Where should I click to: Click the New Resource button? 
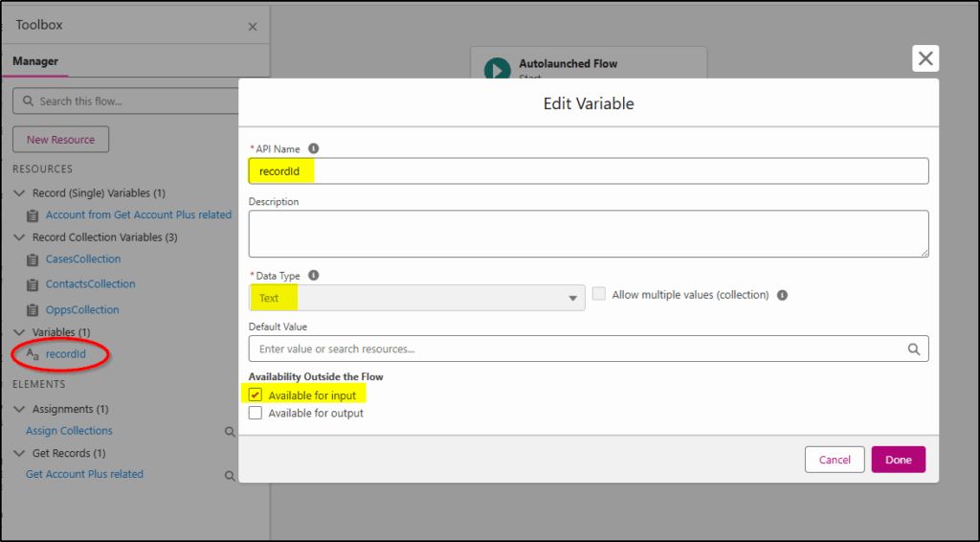click(x=60, y=140)
